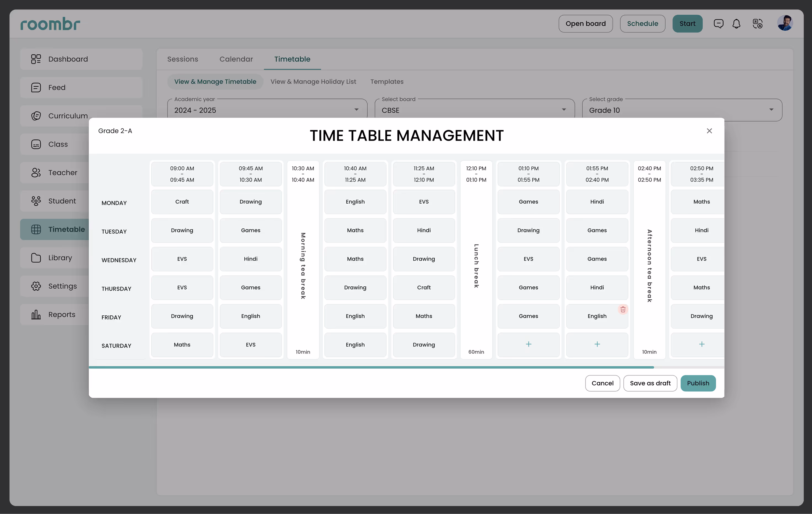Click the Cancel button
The image size is (812, 514).
pyautogui.click(x=602, y=383)
